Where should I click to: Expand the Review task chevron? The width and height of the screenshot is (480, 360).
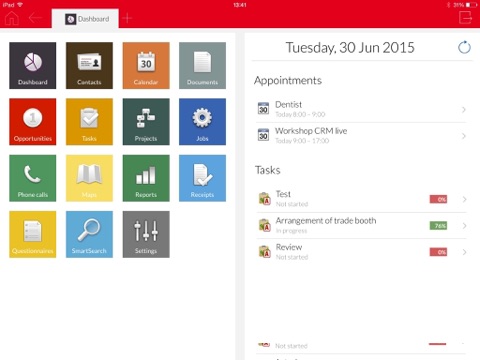coord(464,252)
